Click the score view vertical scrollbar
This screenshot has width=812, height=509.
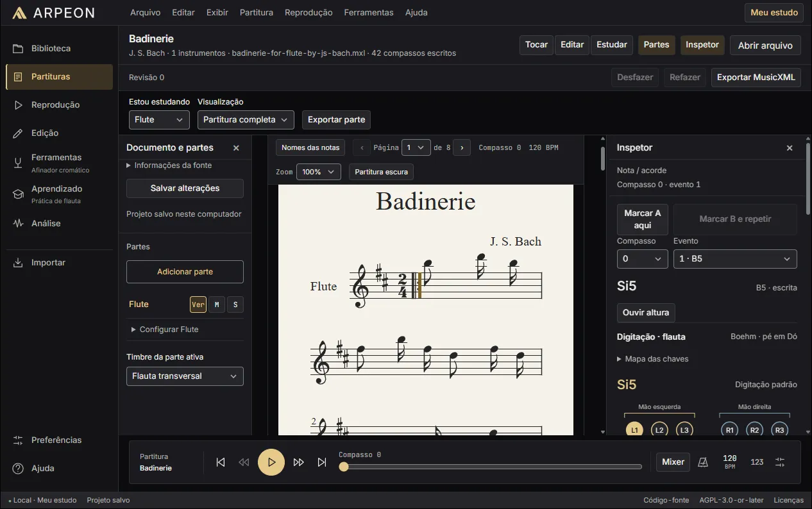[602, 158]
